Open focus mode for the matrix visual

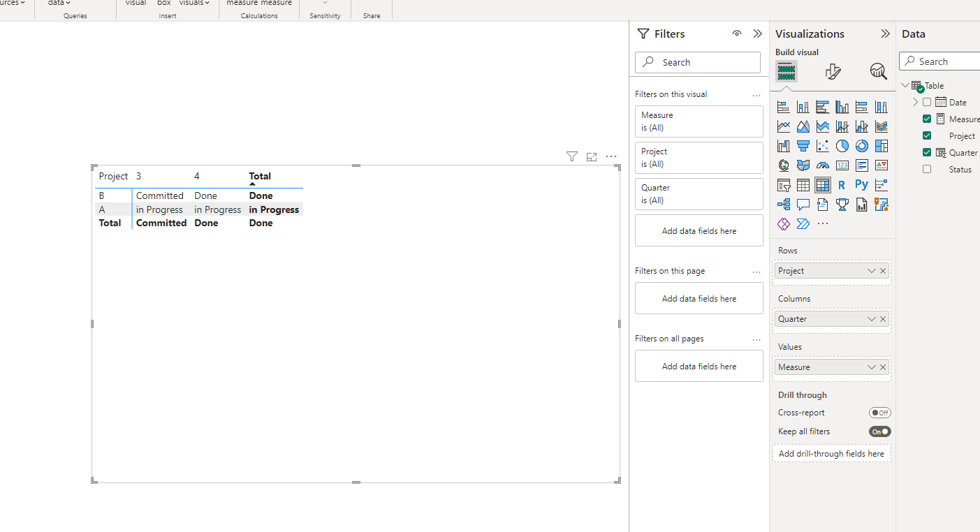point(592,157)
